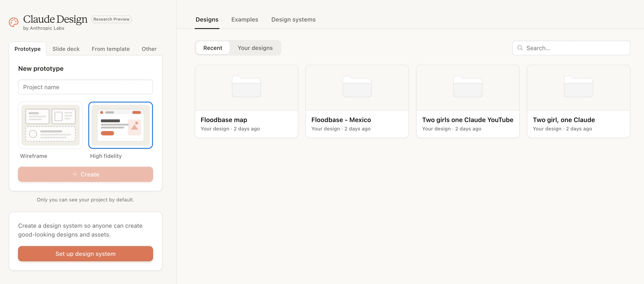Click the Claude Design title text
The image size is (644, 284).
(x=55, y=19)
